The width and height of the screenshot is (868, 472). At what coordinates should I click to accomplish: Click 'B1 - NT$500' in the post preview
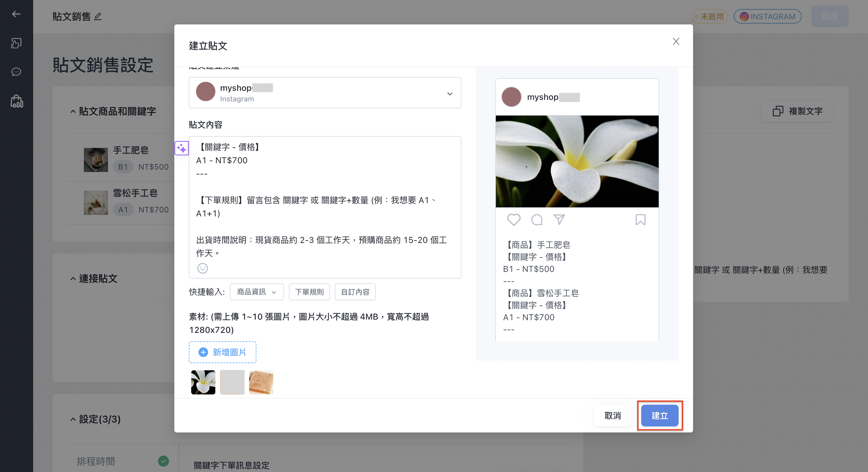[x=528, y=269]
